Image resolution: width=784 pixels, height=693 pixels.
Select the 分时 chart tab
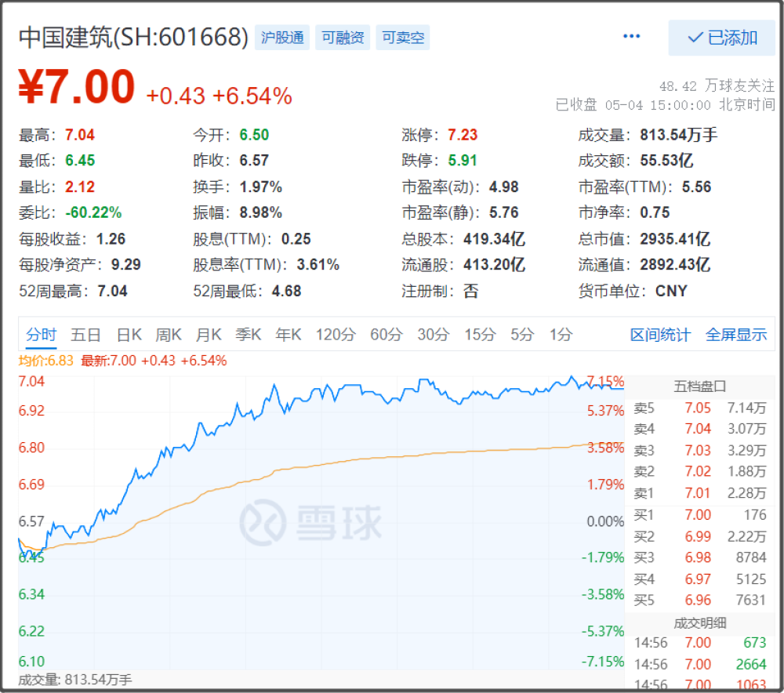click(42, 335)
